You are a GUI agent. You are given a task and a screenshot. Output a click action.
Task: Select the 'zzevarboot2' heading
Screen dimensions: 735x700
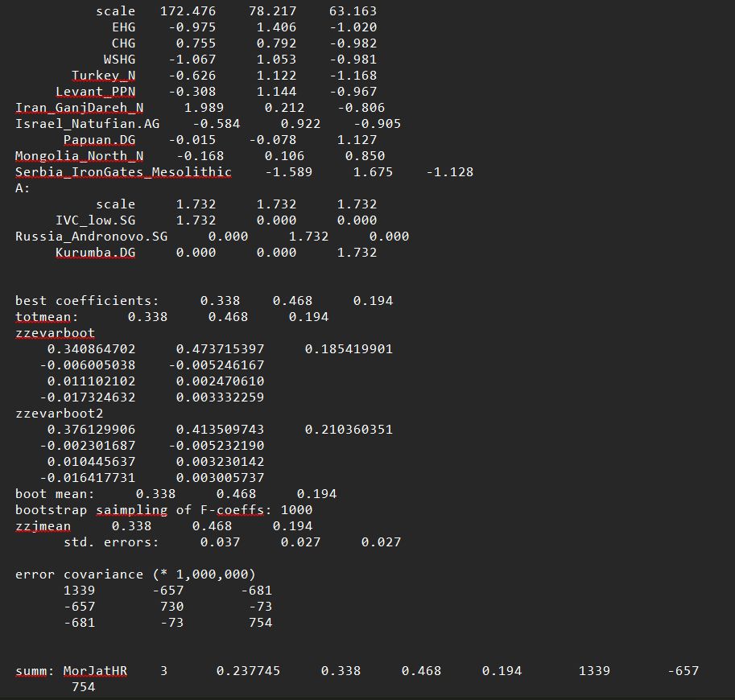click(x=59, y=414)
